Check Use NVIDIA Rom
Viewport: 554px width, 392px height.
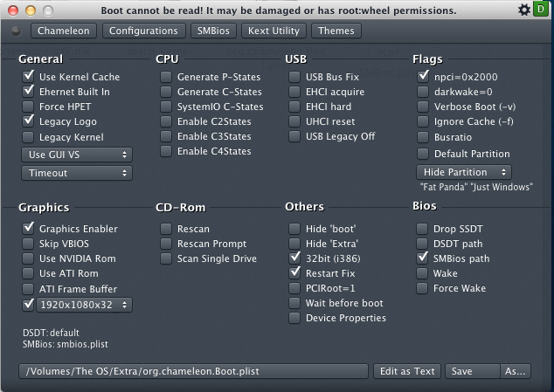(x=28, y=258)
